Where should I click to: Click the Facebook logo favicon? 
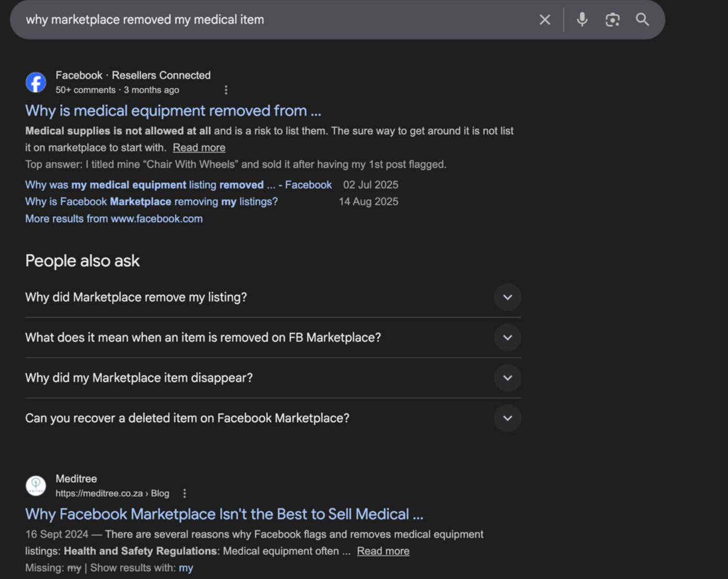[36, 82]
